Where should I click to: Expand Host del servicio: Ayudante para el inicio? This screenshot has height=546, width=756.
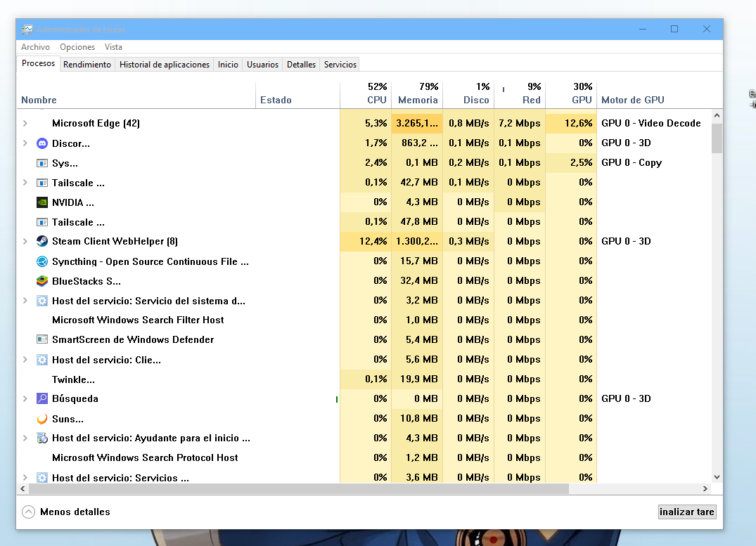25,438
